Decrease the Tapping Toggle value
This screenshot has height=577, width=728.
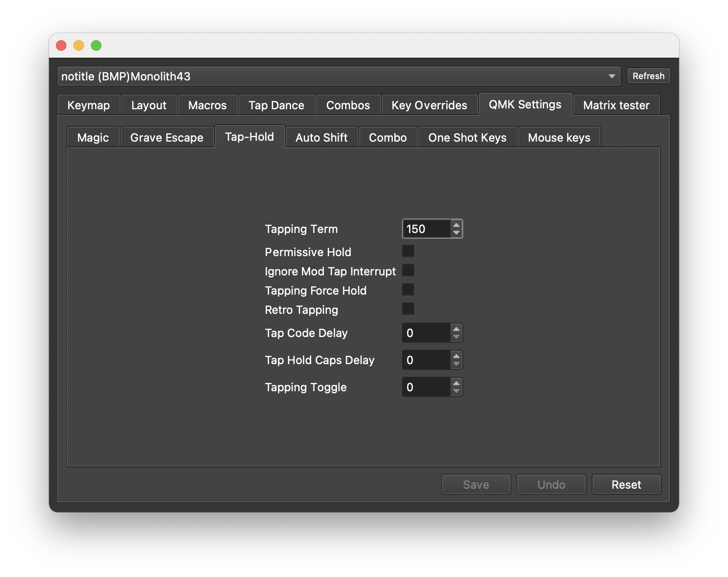457,392
